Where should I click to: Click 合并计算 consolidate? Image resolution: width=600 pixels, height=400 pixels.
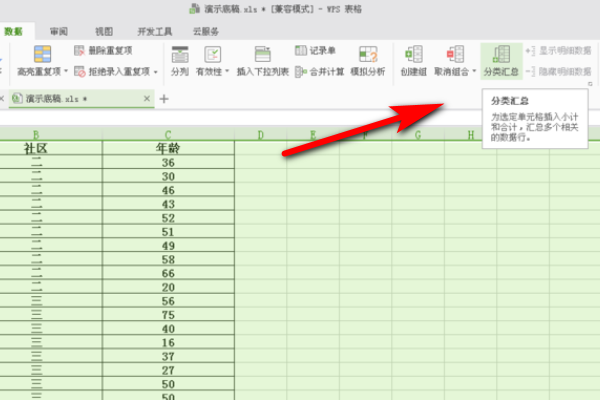[x=320, y=72]
